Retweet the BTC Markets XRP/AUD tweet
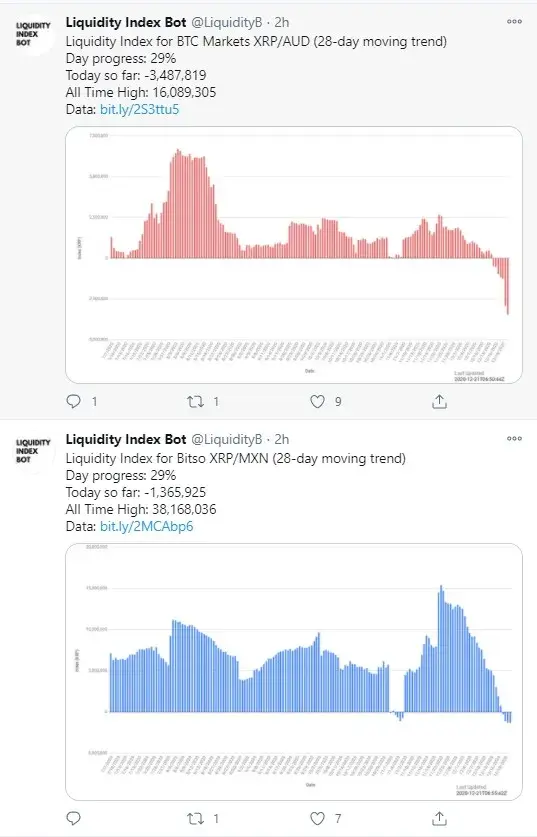The width and height of the screenshot is (537, 837). coord(195,401)
